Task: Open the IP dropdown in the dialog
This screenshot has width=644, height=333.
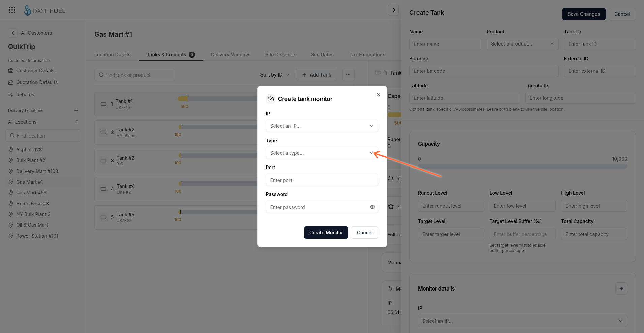Action: (x=322, y=126)
